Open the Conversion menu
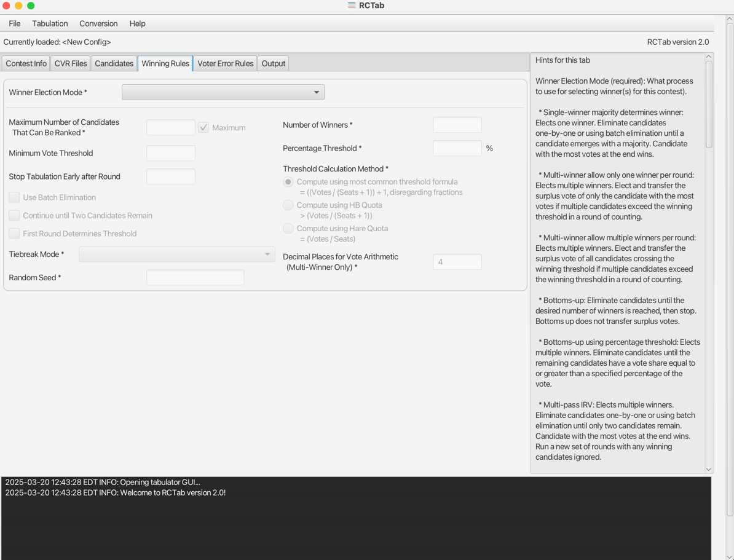The image size is (734, 560). click(x=98, y=23)
